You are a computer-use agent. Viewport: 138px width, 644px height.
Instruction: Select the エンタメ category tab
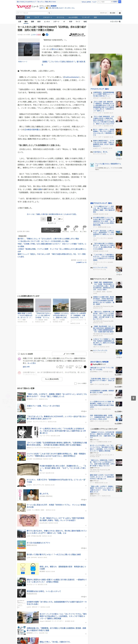coord(47,21)
